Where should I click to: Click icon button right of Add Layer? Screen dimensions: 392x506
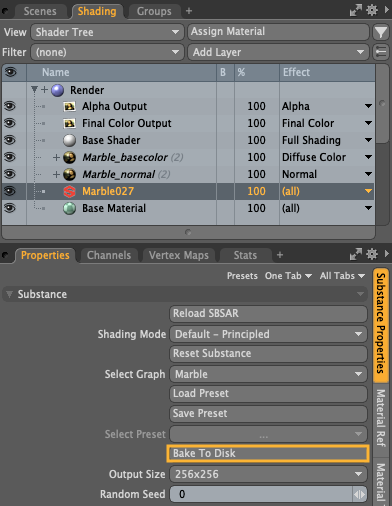tap(381, 52)
